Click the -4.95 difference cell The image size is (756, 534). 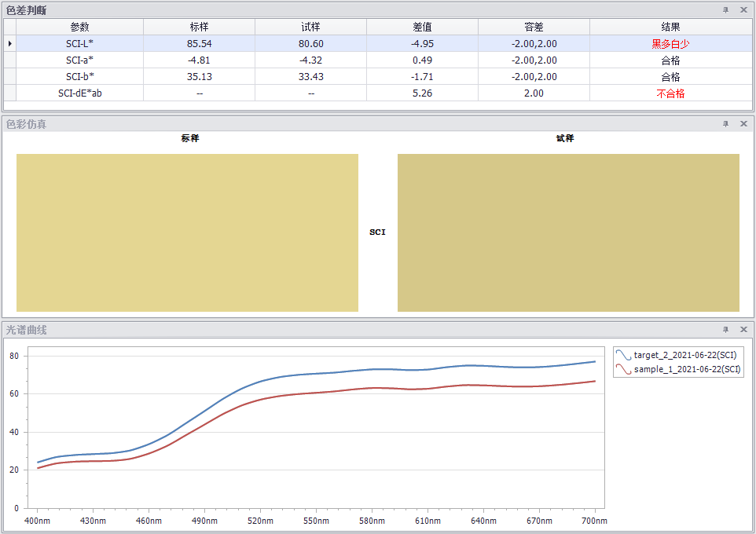click(x=422, y=43)
